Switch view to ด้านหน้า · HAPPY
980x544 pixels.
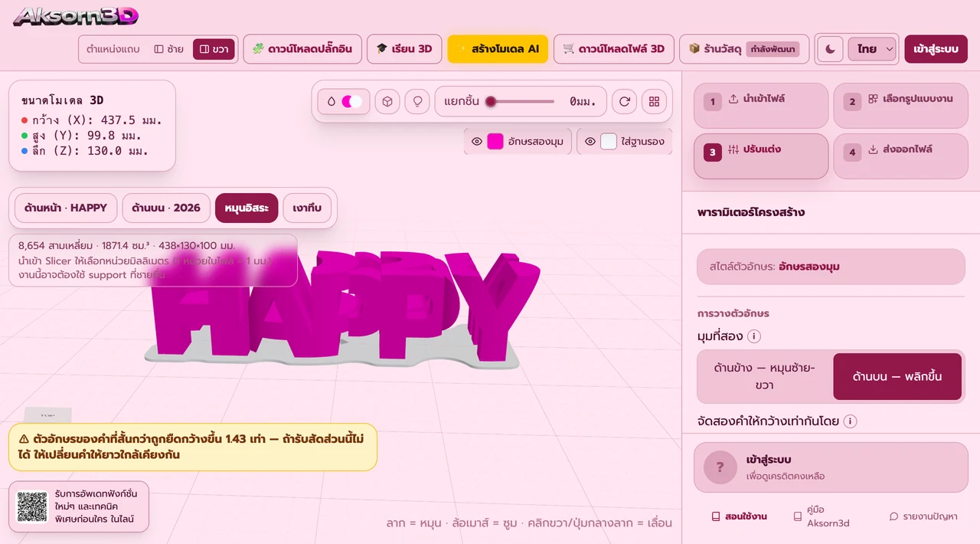click(x=66, y=208)
